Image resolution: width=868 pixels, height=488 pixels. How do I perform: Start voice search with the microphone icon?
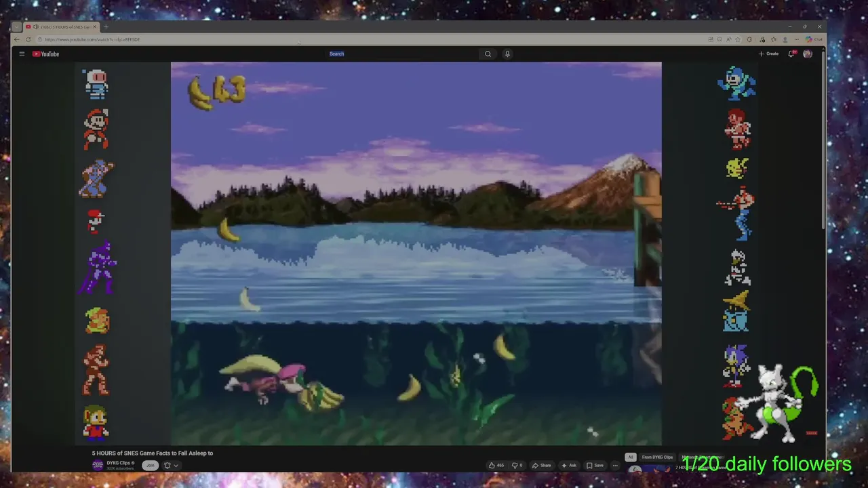tap(507, 54)
